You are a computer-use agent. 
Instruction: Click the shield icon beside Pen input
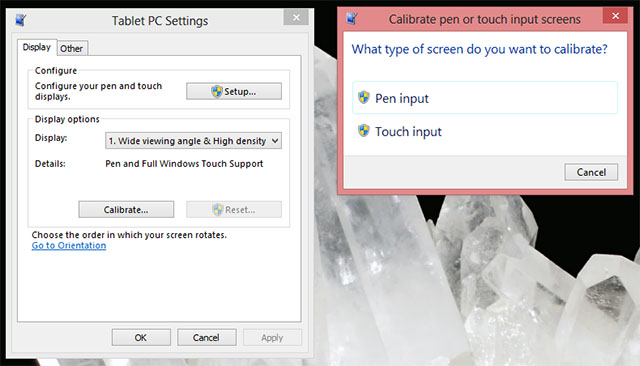click(x=364, y=98)
